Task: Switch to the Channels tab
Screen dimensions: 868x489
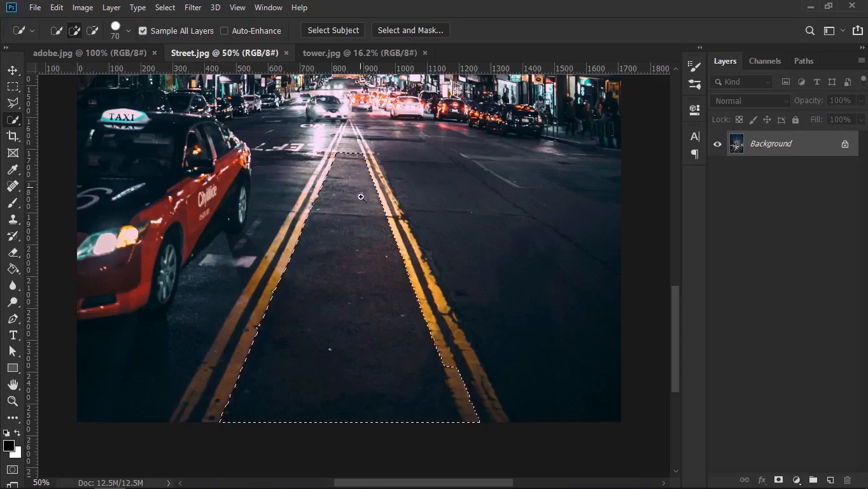Action: (x=764, y=61)
